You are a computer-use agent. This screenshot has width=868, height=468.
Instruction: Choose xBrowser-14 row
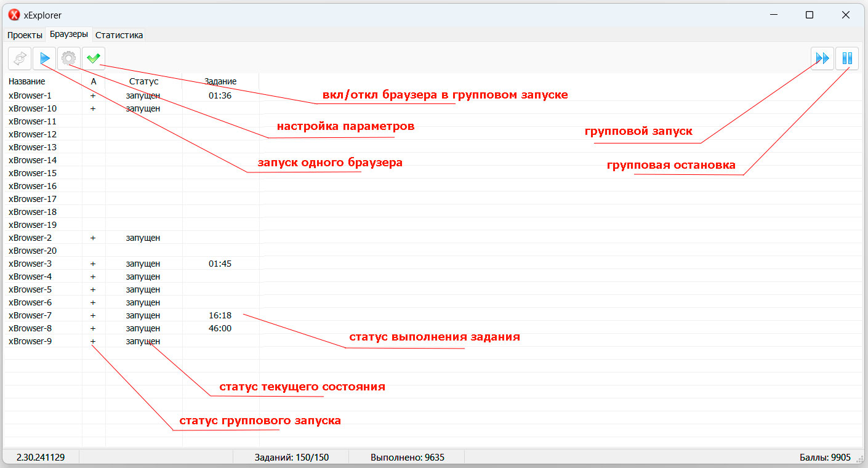132,160
